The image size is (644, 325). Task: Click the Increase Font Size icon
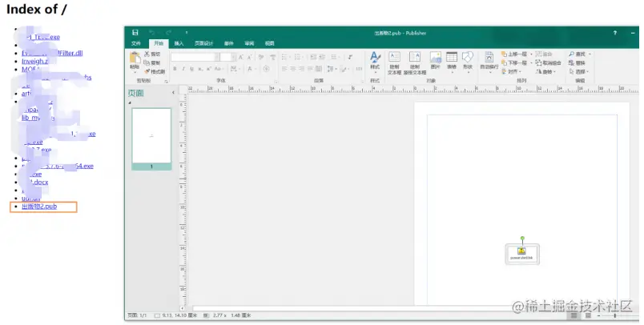coord(241,57)
